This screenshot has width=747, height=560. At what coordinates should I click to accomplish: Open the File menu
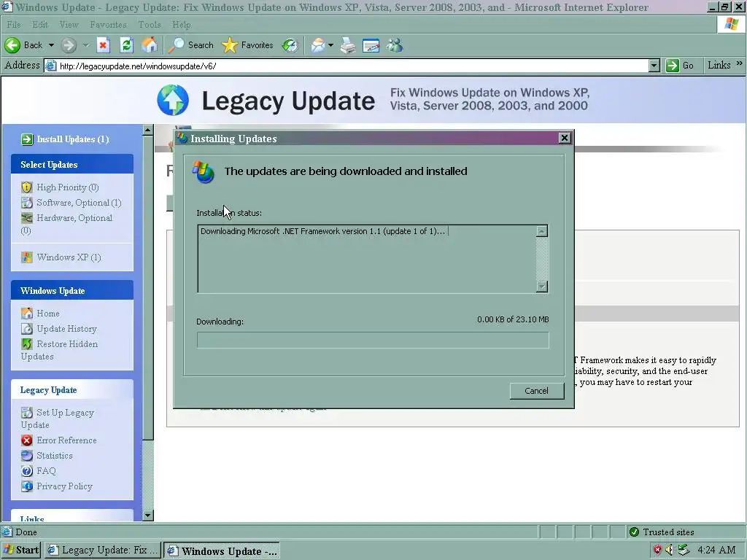[x=14, y=24]
